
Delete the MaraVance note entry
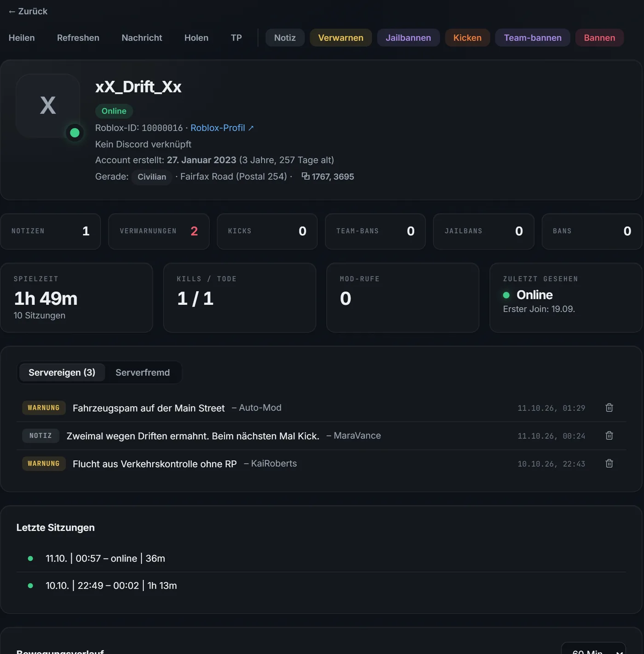609,436
